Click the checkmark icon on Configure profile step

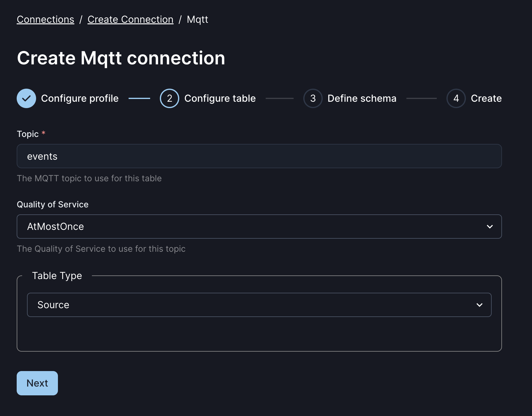26,98
